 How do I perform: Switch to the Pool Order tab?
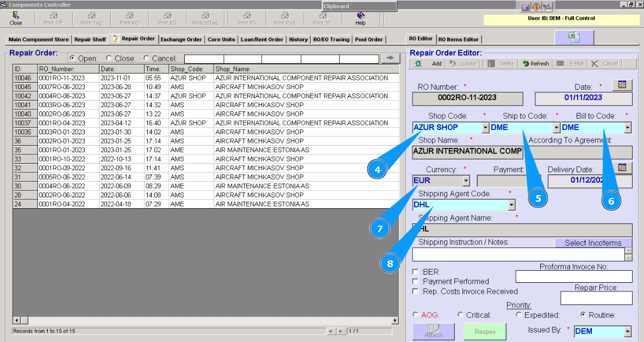click(x=369, y=40)
